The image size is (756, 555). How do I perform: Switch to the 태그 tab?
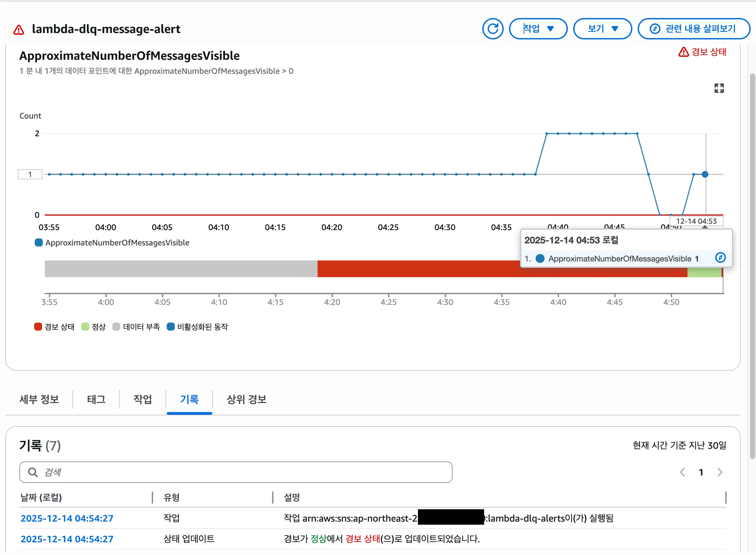point(96,399)
